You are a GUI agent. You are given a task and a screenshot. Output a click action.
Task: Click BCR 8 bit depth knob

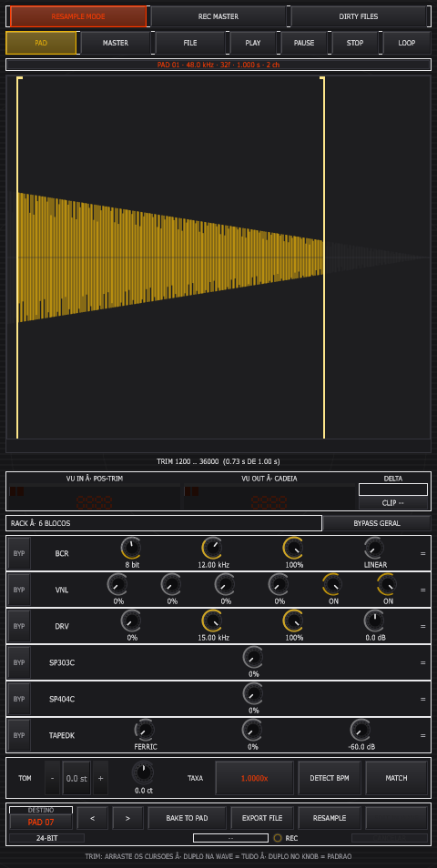coord(131,548)
